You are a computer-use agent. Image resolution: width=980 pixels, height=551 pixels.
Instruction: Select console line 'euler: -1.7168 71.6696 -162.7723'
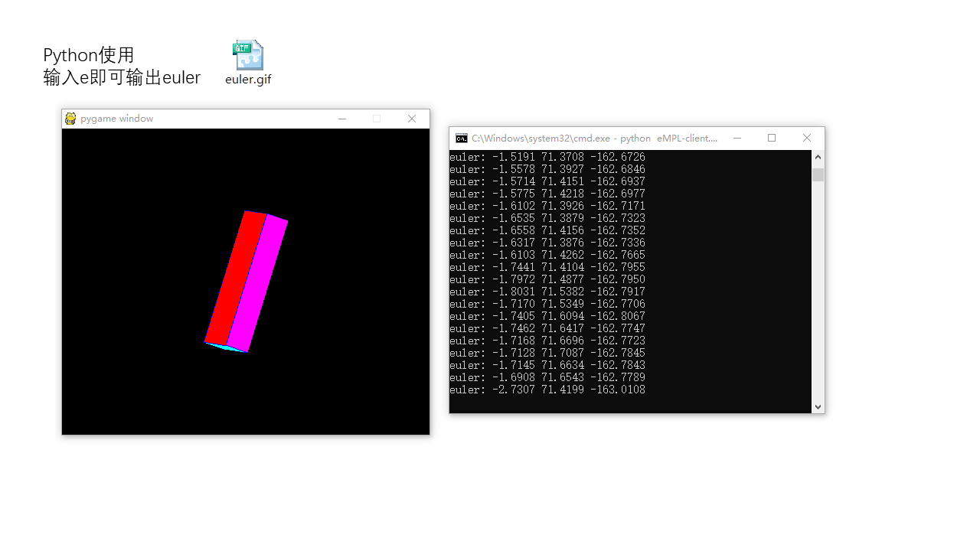pos(547,341)
